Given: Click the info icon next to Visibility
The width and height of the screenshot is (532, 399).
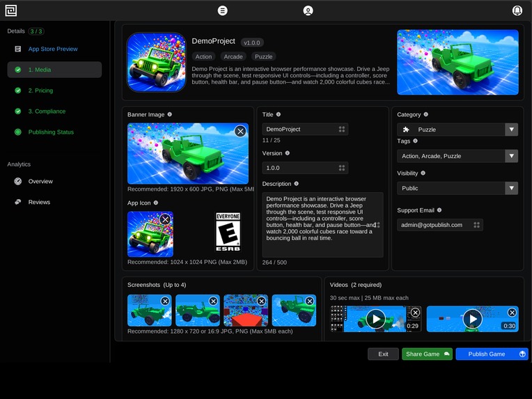Looking at the screenshot, I should tap(423, 173).
